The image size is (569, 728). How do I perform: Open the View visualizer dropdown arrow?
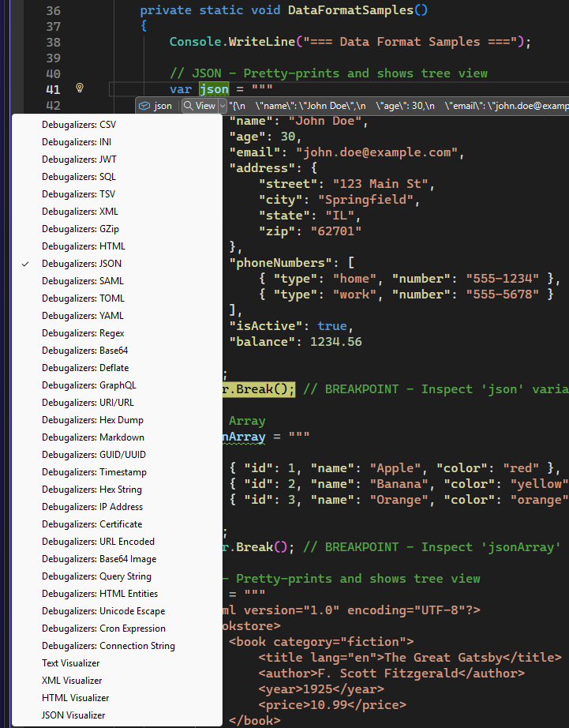(223, 106)
